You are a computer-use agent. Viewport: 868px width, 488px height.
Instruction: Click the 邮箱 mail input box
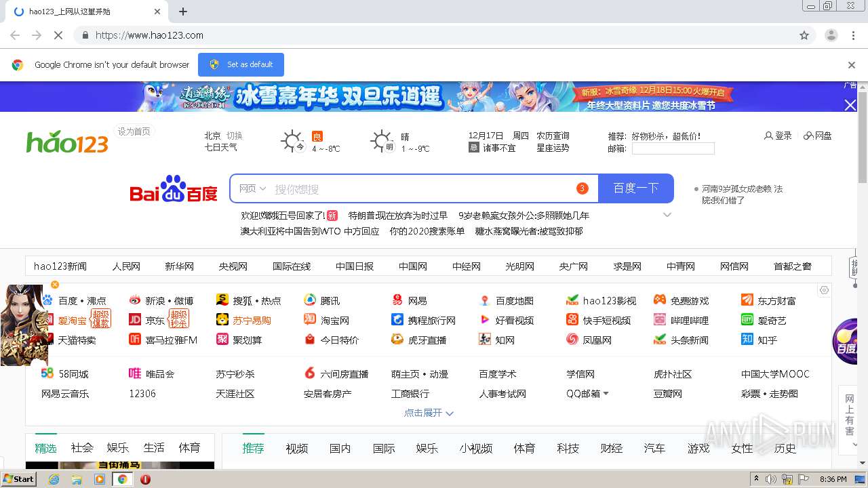coord(673,148)
